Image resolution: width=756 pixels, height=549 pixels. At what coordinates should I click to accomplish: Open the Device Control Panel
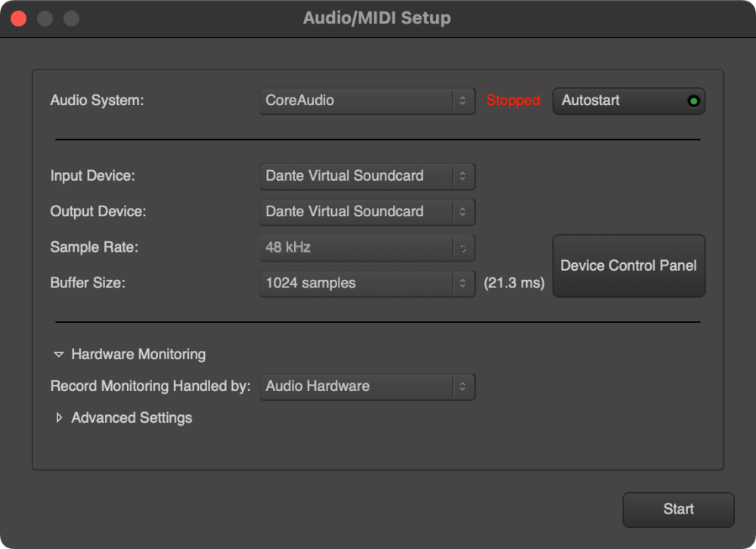(x=629, y=265)
